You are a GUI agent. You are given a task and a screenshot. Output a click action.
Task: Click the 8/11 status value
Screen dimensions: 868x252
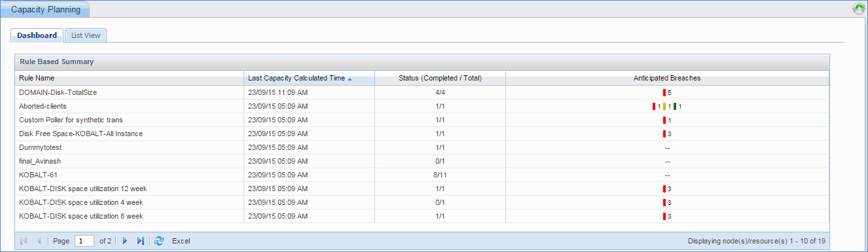[440, 175]
